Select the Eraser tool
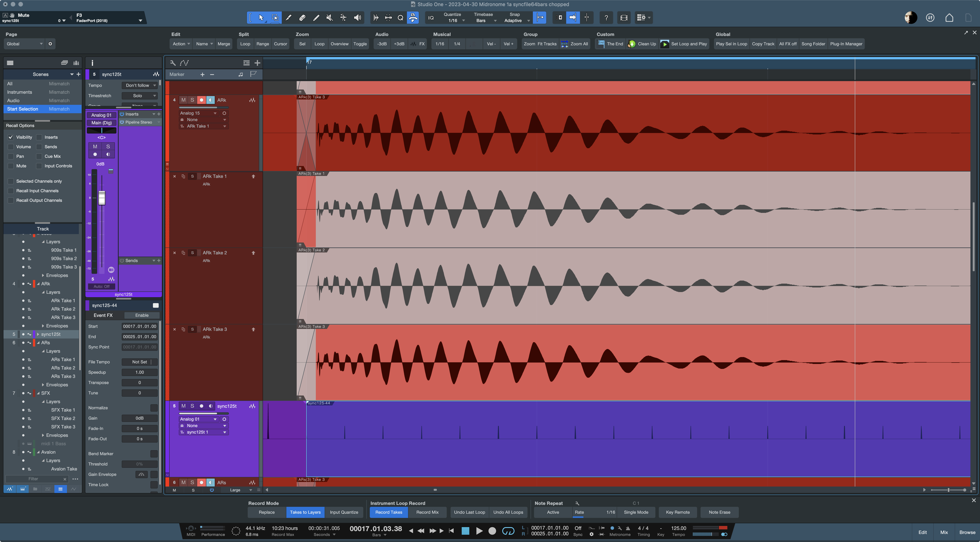 coord(302,17)
